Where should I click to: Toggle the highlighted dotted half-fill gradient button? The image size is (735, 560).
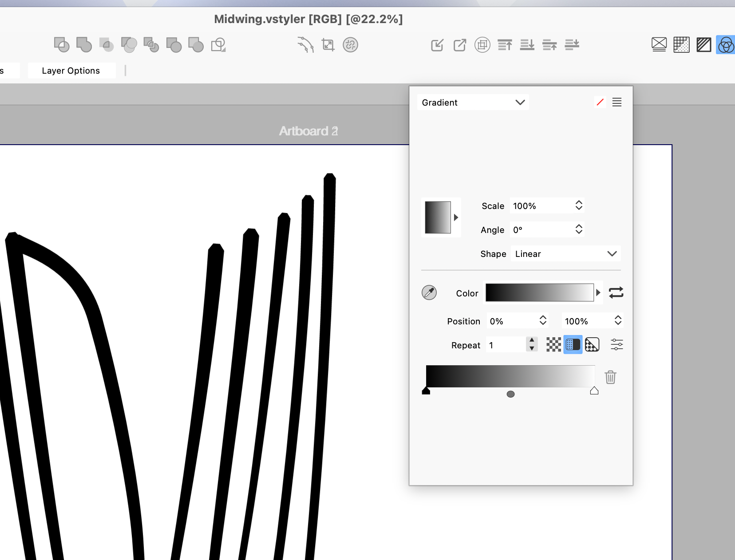(x=573, y=345)
